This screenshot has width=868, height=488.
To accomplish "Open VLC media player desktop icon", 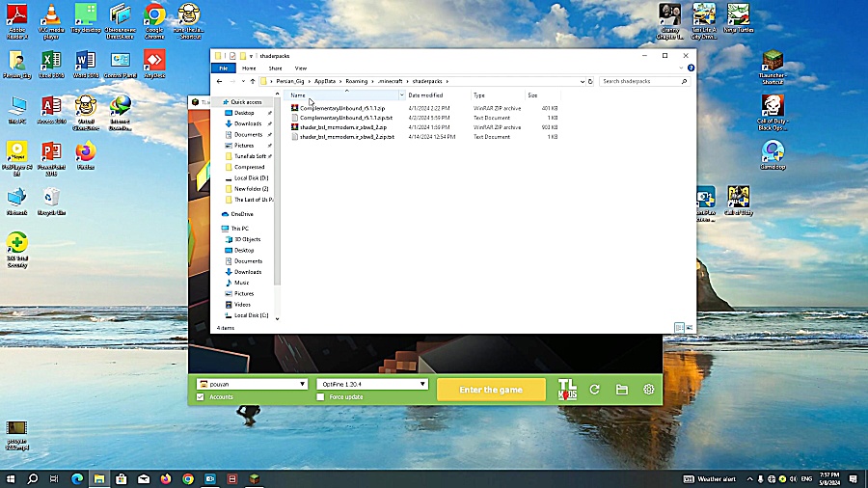I will 51,21.
